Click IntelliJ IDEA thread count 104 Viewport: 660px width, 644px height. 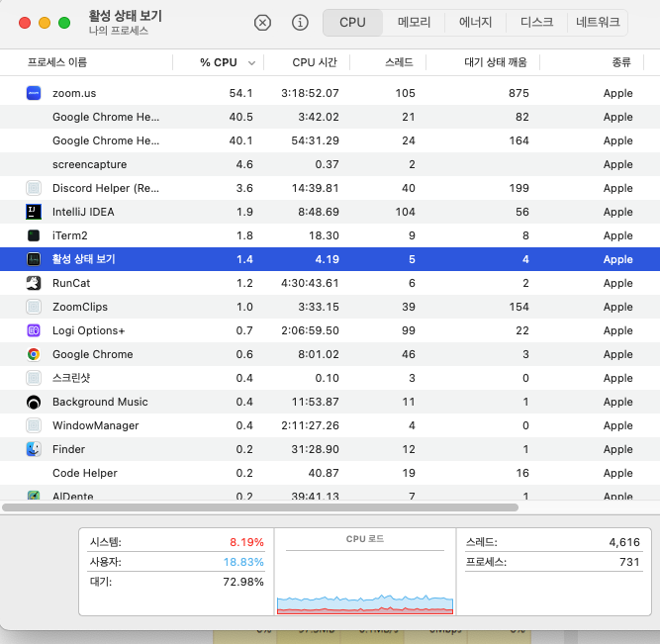pyautogui.click(x=405, y=212)
